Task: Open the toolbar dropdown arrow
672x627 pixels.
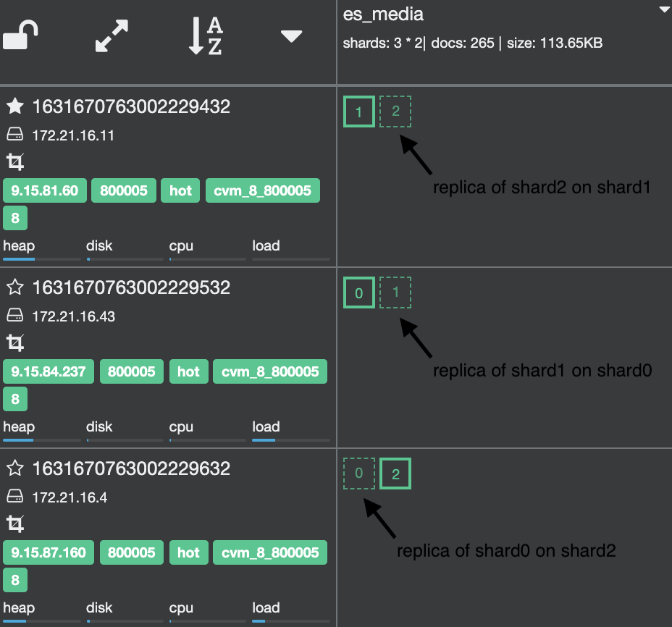Action: (x=291, y=35)
